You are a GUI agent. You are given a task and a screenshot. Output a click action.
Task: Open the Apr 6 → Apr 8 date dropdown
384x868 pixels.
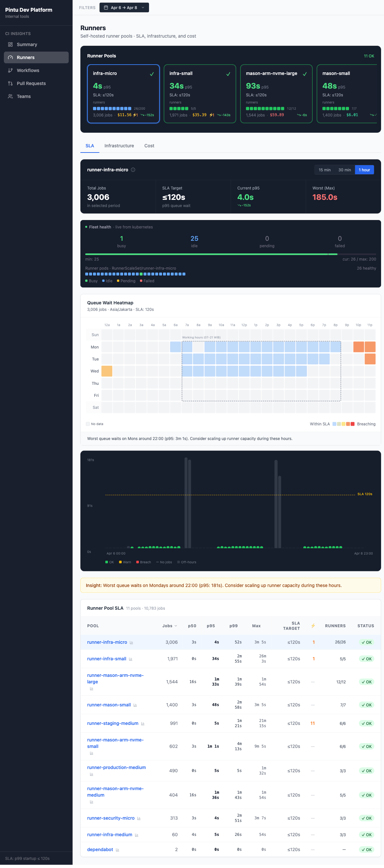pyautogui.click(x=124, y=8)
